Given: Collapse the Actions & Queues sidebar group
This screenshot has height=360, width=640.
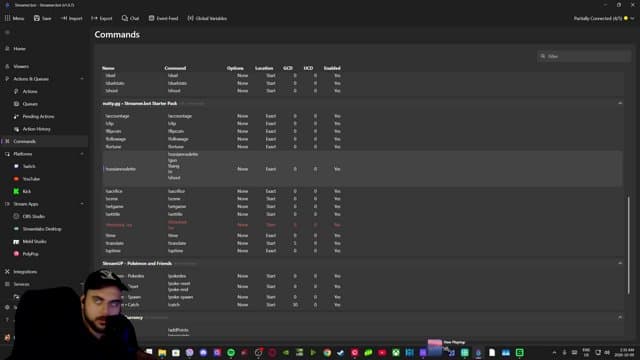Looking at the screenshot, I should 82,79.
